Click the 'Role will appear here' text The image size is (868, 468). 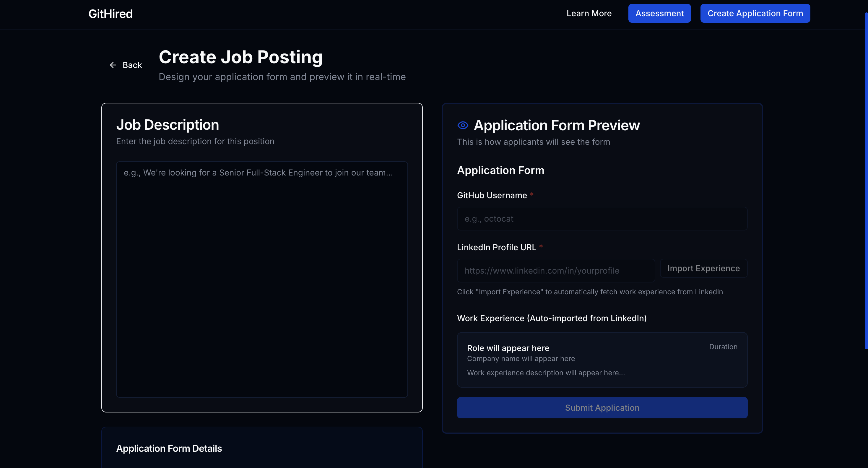pos(508,348)
